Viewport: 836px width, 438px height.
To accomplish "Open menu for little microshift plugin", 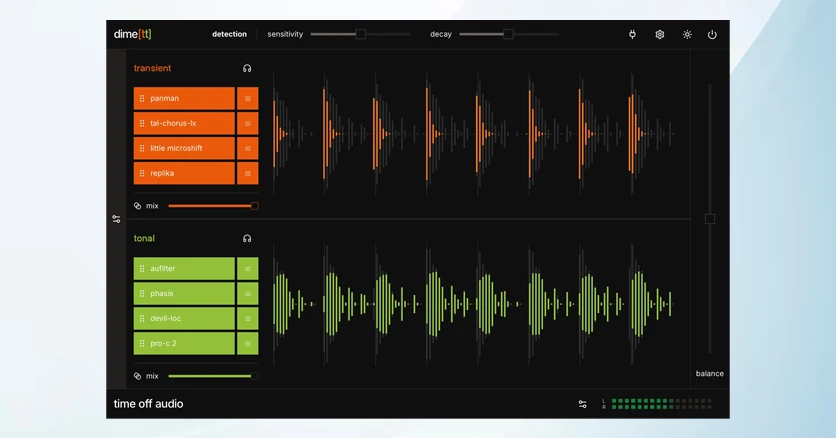I will [247, 149].
